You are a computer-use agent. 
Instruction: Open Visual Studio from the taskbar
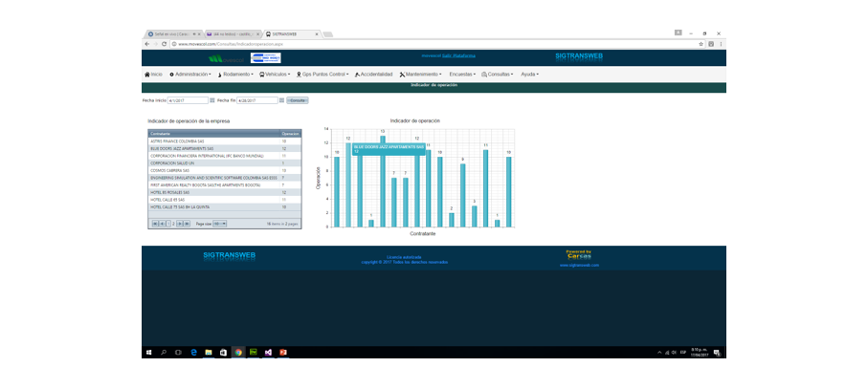click(268, 352)
